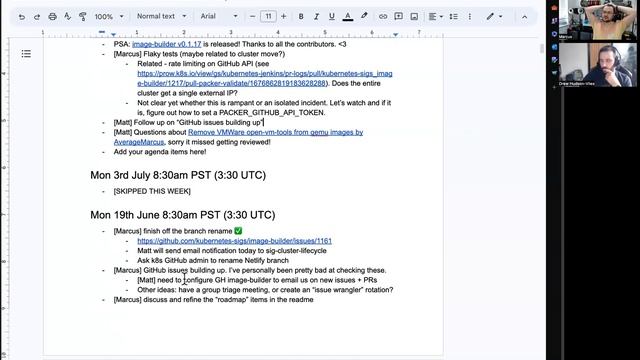Add a comment from the toolbar
The height and width of the screenshot is (360, 640).
(398, 17)
